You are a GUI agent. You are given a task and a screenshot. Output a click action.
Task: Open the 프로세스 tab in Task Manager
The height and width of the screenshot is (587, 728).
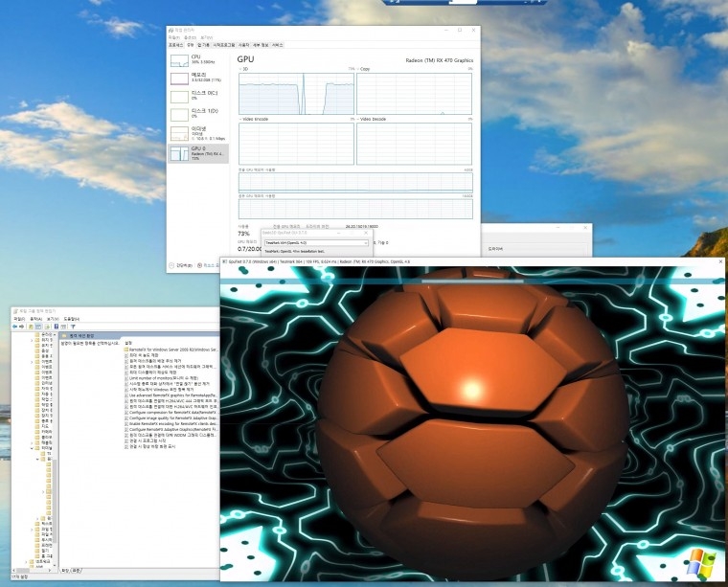(175, 45)
